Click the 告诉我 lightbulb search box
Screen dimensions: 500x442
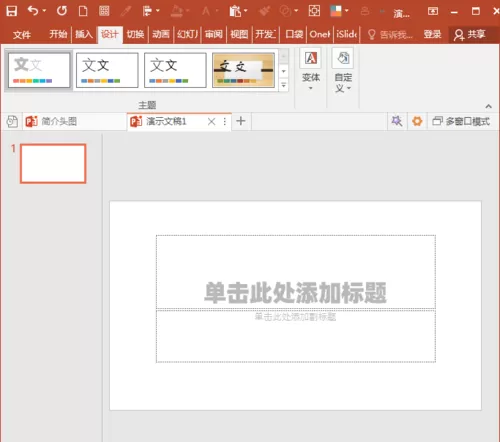click(390, 34)
